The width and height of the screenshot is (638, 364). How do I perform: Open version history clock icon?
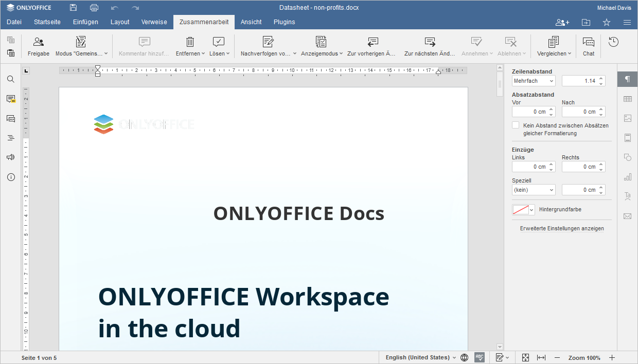pos(613,42)
